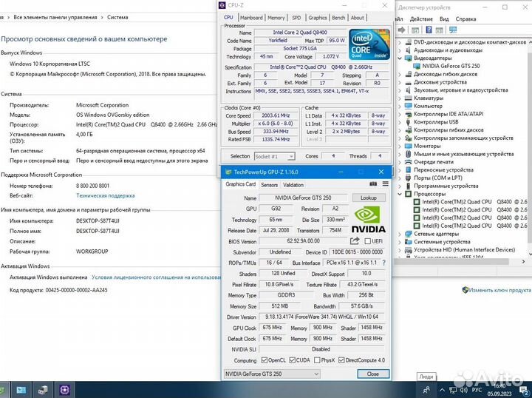Click the Видеоадаптеры display adapter icon
The image size is (532, 398).
click(408, 58)
